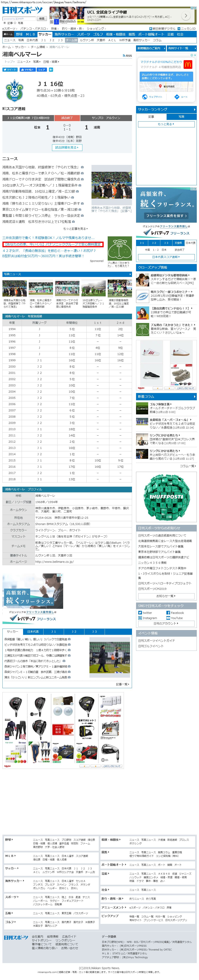This screenshot has height=980, width=199.
Task: Click the next arrow on UCL banner
Action: click(186, 16)
